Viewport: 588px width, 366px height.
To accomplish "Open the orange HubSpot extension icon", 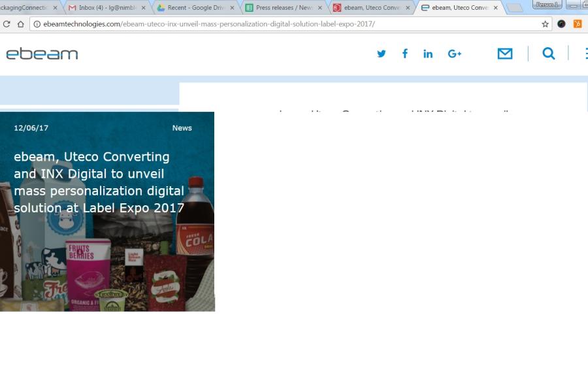I will [578, 24].
